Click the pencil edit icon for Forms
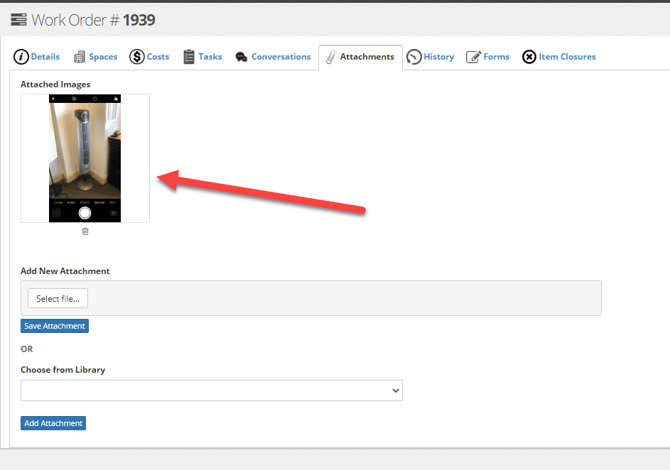The image size is (670, 470). (473, 57)
